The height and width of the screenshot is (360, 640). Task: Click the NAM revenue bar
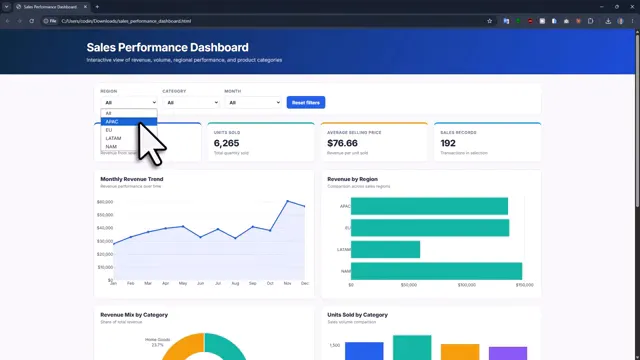pyautogui.click(x=436, y=271)
